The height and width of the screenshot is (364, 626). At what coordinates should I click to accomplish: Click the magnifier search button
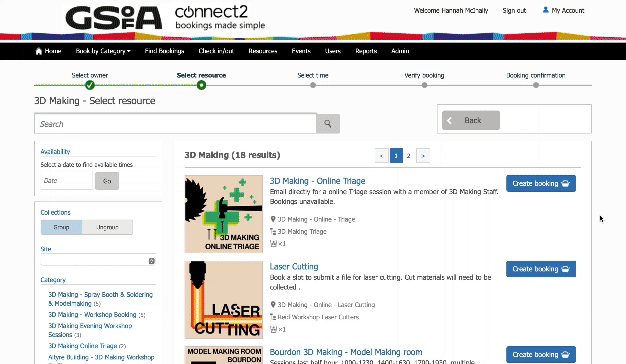click(x=328, y=124)
